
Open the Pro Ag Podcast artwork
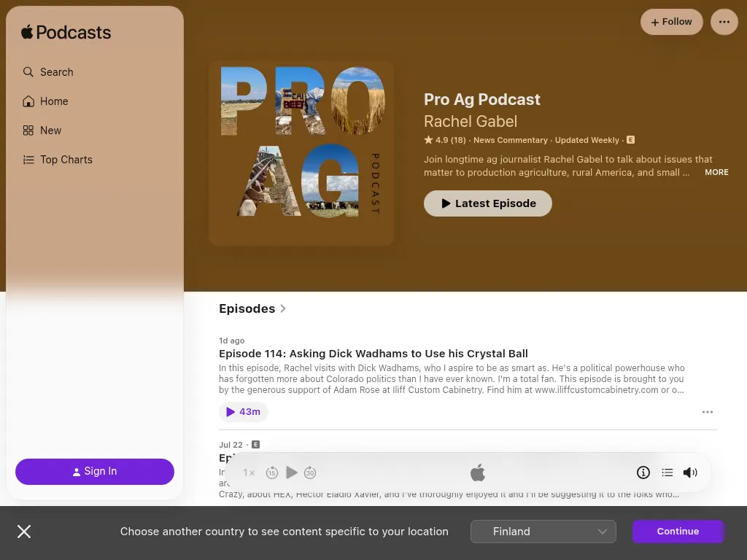click(301, 153)
